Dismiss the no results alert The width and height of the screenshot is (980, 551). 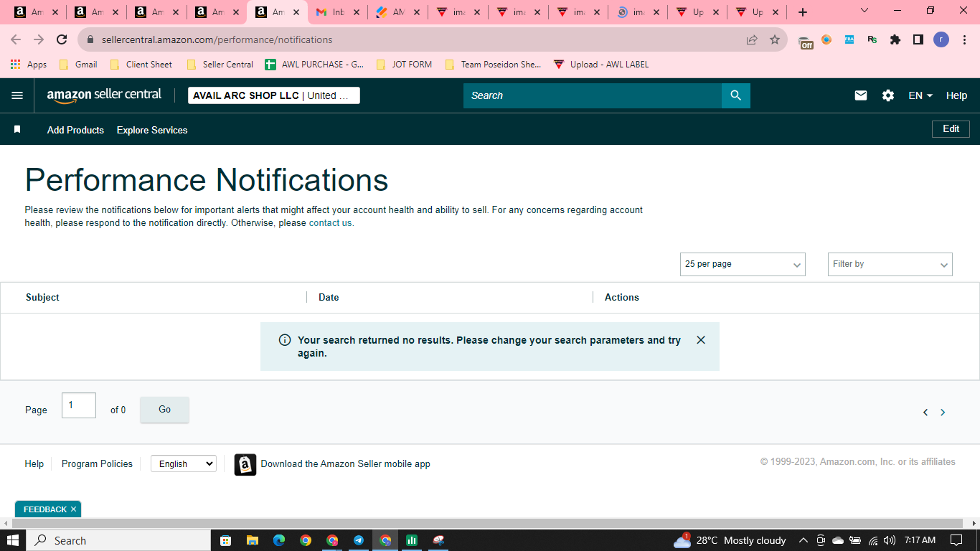click(x=701, y=340)
